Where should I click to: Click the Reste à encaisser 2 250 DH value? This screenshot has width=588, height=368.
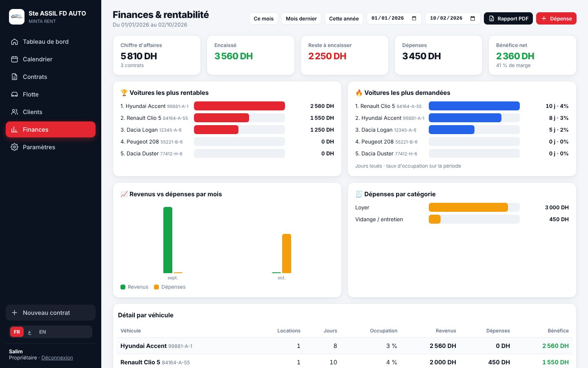327,56
